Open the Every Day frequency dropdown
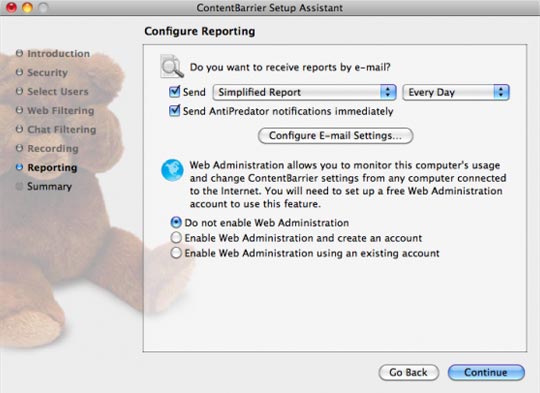This screenshot has height=393, width=540. [x=456, y=92]
